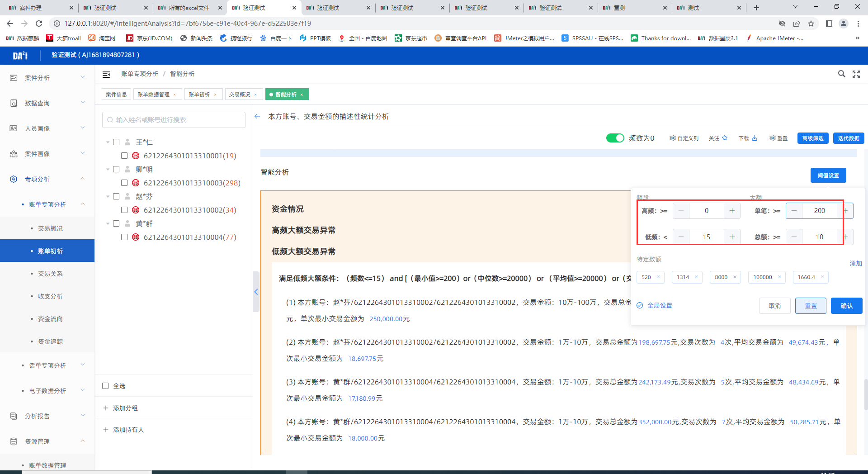The width and height of the screenshot is (868, 474).
Task: Collapse the 黄*群 tree node
Action: (x=108, y=224)
